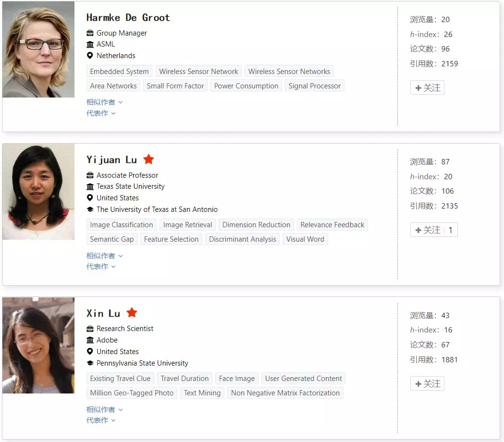The width and height of the screenshot is (504, 442).
Task: Follow Xin Lu using 关注 button
Action: [427, 383]
